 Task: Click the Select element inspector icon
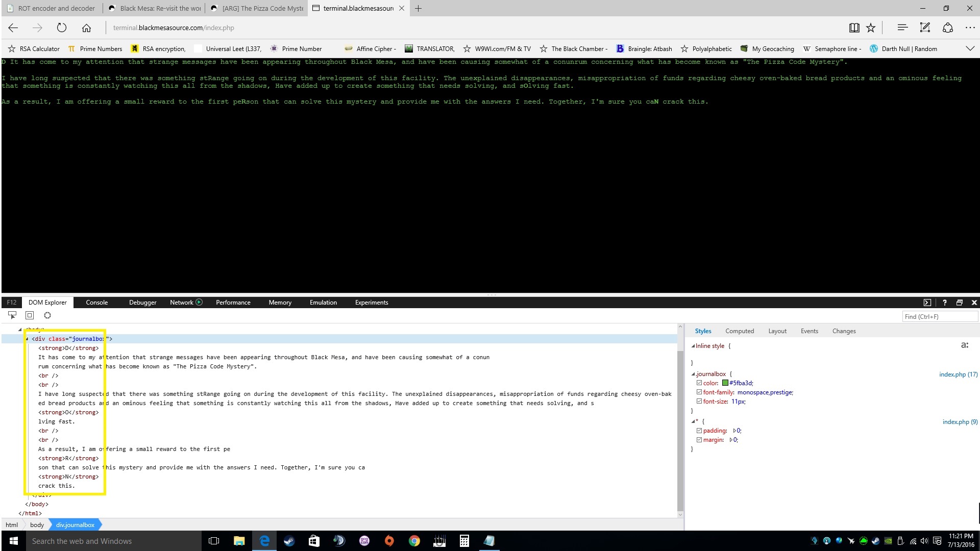point(12,315)
